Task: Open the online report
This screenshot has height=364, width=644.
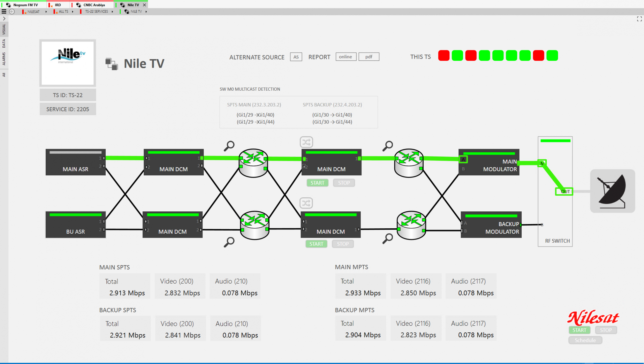Action: [346, 57]
